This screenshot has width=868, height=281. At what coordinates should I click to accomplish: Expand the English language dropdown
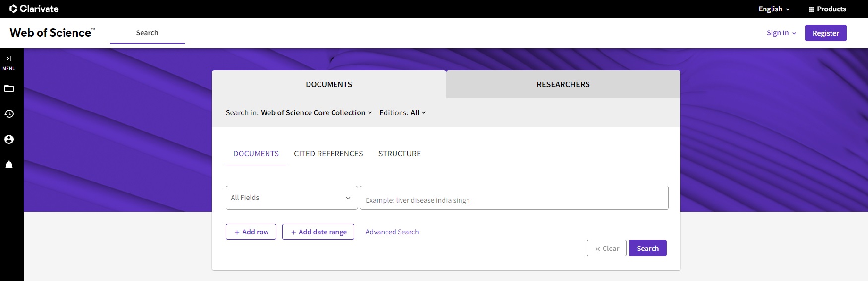click(774, 9)
